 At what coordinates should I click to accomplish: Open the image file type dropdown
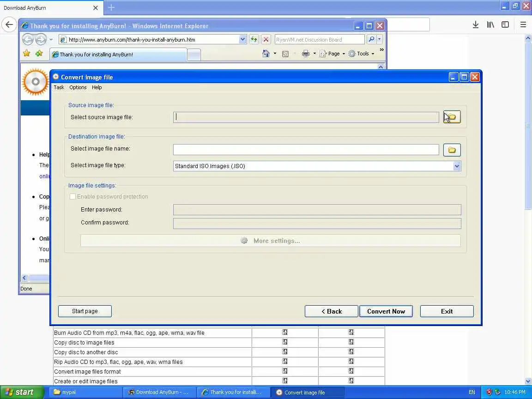click(x=457, y=166)
